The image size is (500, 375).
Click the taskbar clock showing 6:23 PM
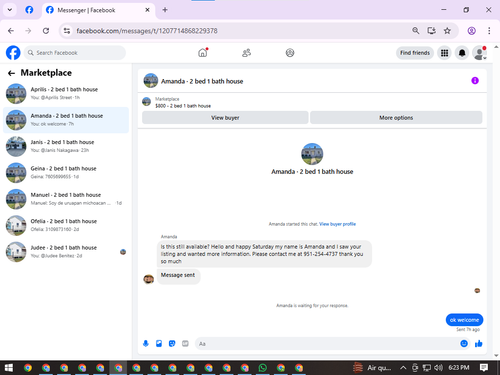click(x=459, y=368)
